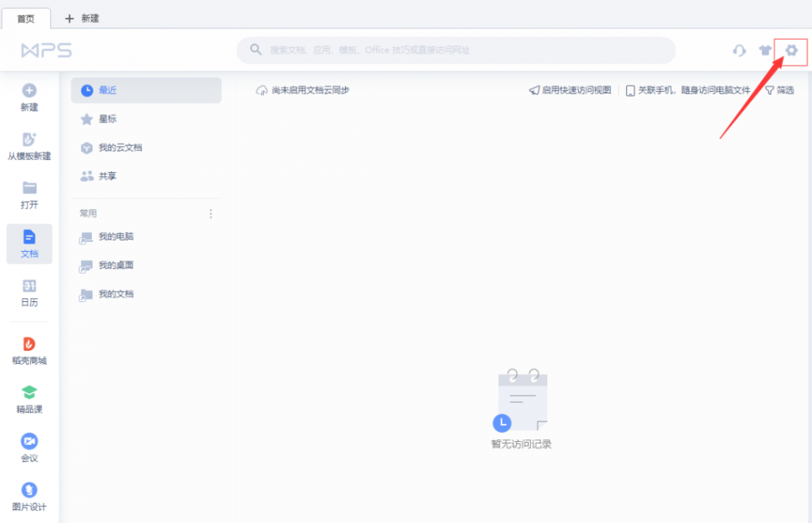Click 启用快速访问视图
812x523 pixels.
(570, 90)
